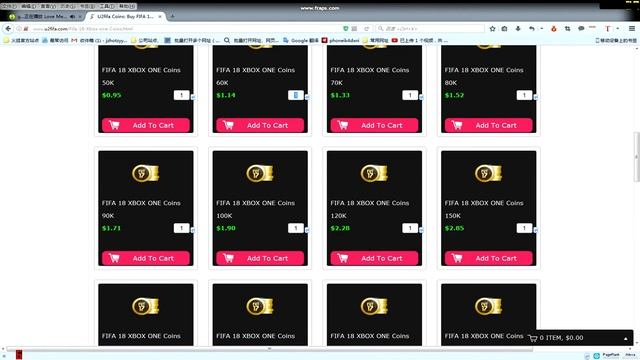
Task: Click quantity field for 150K coins
Action: (524, 228)
